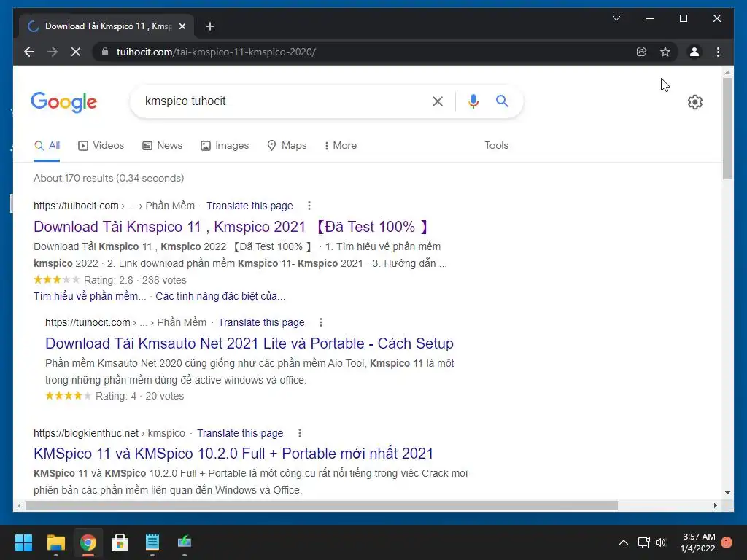
Task: Start voice search with microphone
Action: 473,101
